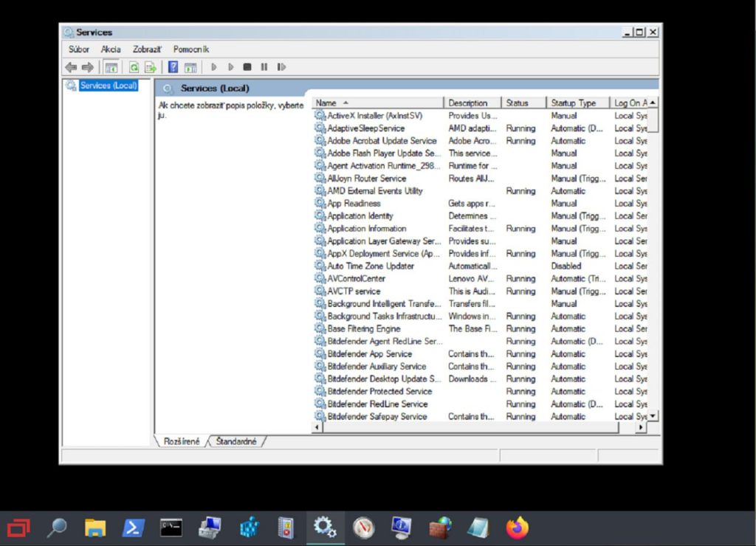Viewport: 756px width, 546px height.
Task: Select the Application Identity service
Action: [480, 216]
